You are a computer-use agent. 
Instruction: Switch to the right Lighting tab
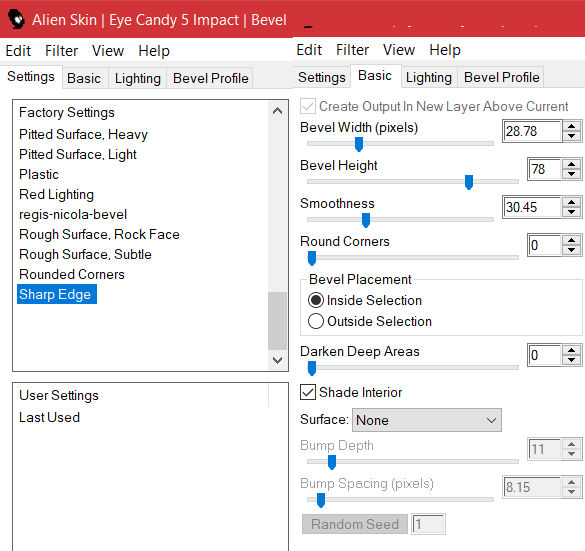point(429,77)
